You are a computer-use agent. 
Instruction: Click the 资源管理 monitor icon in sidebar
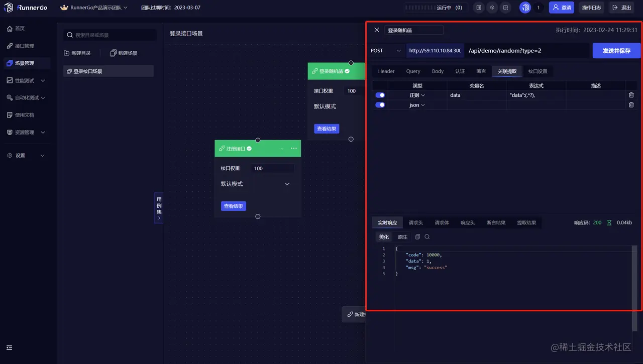(x=10, y=133)
